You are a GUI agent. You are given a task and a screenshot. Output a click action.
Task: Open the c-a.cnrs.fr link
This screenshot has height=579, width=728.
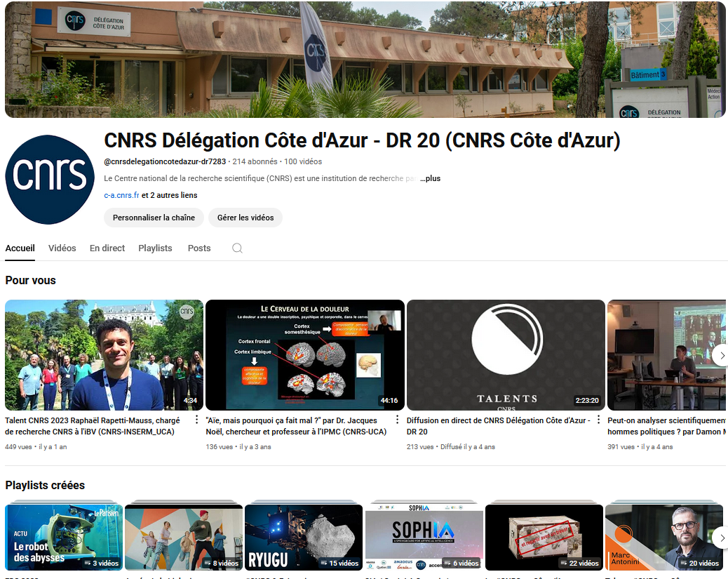(121, 195)
